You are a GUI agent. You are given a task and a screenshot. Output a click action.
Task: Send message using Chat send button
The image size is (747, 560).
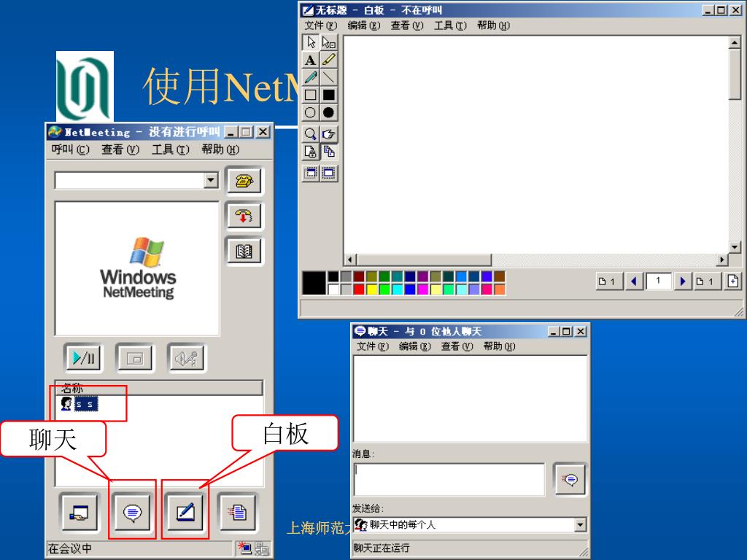tap(570, 479)
